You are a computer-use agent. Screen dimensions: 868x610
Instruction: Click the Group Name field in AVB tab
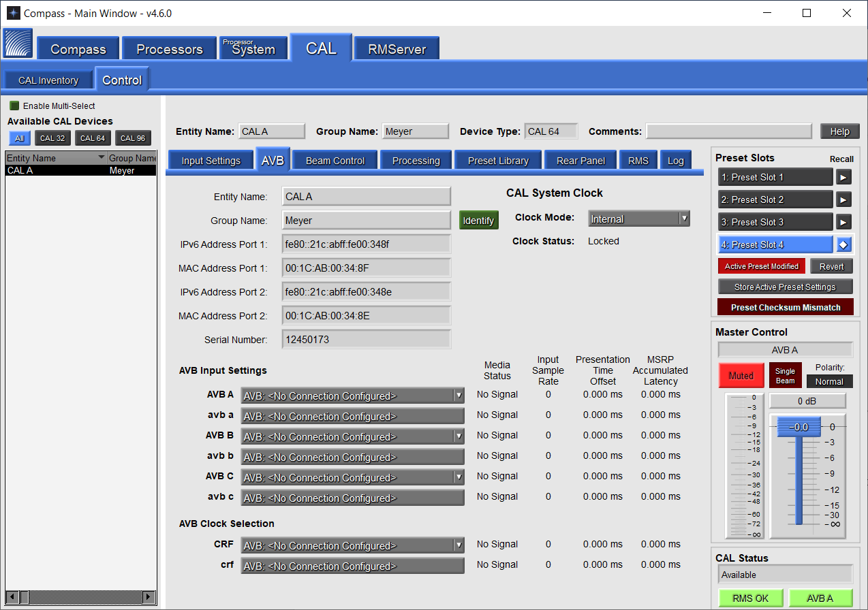(367, 221)
